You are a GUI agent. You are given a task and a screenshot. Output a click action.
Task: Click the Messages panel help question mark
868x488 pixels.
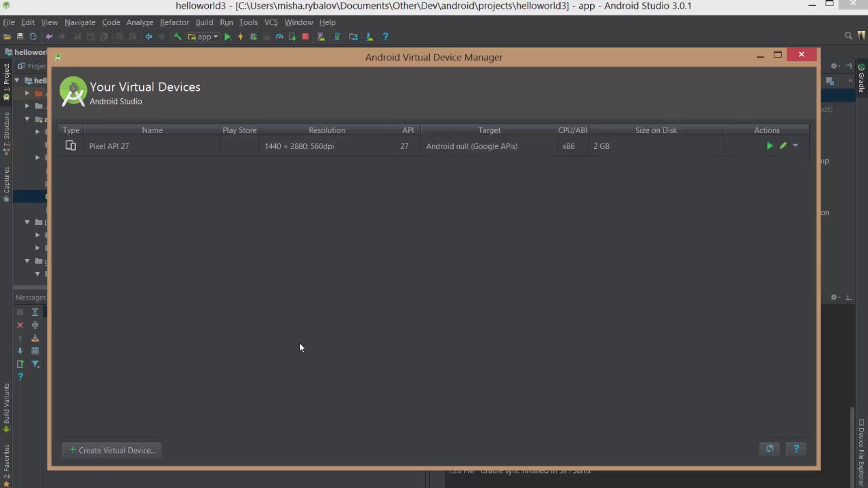coord(20,377)
